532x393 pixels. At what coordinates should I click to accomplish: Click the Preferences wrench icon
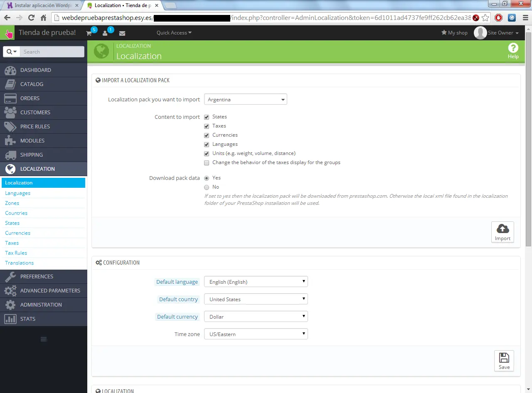10,277
